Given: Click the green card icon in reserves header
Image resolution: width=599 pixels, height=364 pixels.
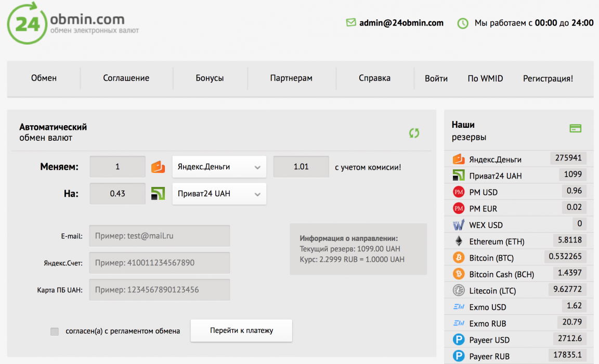Looking at the screenshot, I should coord(575,128).
